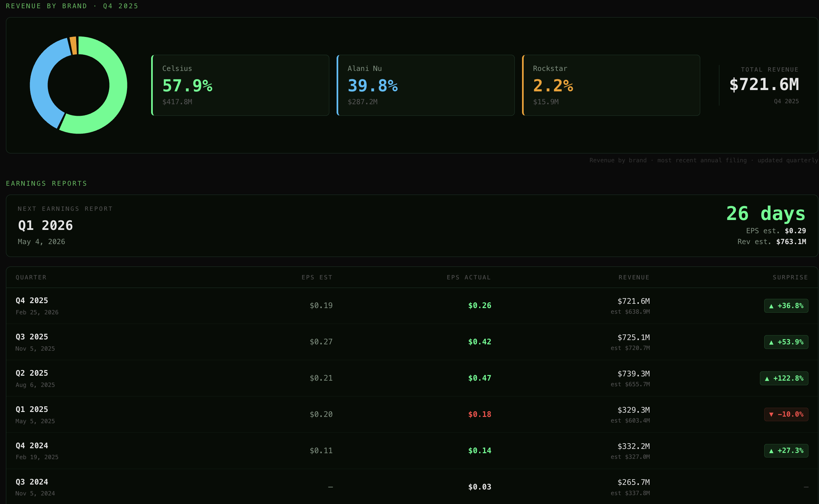Click the +122.8% surprise indicator for Q2 2025
The image size is (819, 504).
[784, 378]
